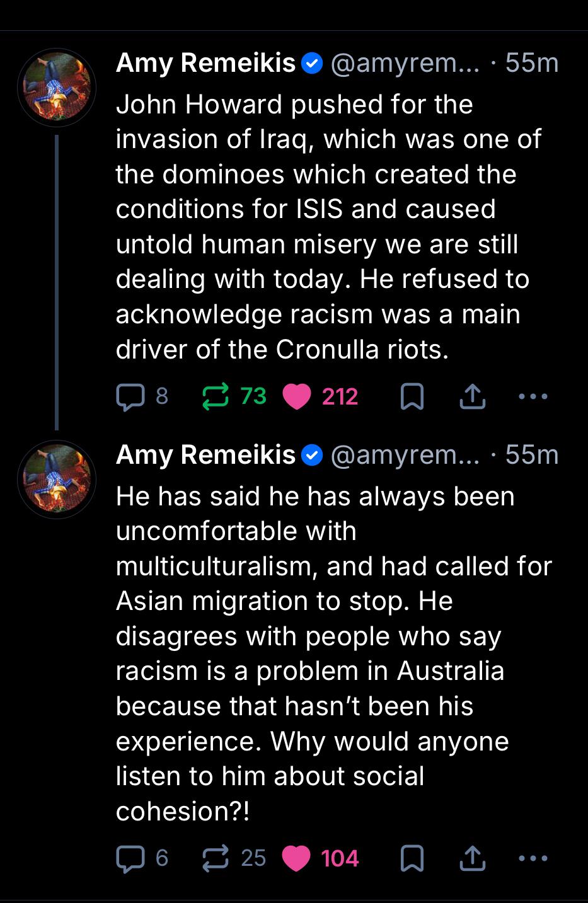
Task: Click the 55m timestamp on second tweet
Action: tap(532, 455)
